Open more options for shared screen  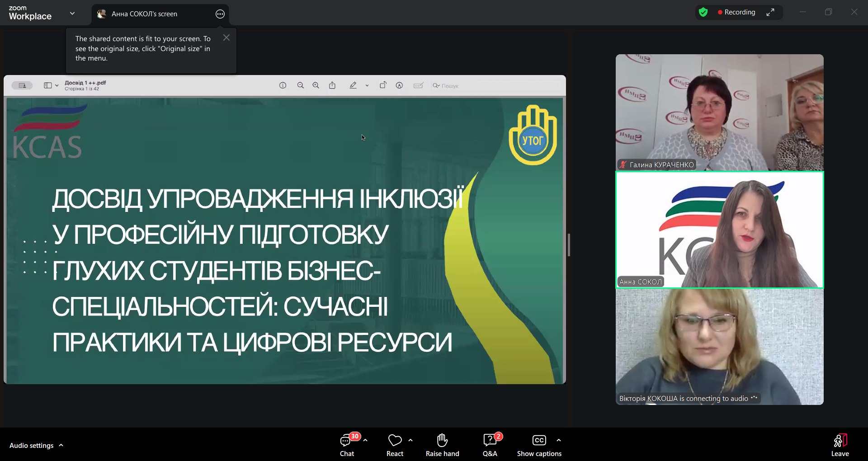[x=220, y=14]
